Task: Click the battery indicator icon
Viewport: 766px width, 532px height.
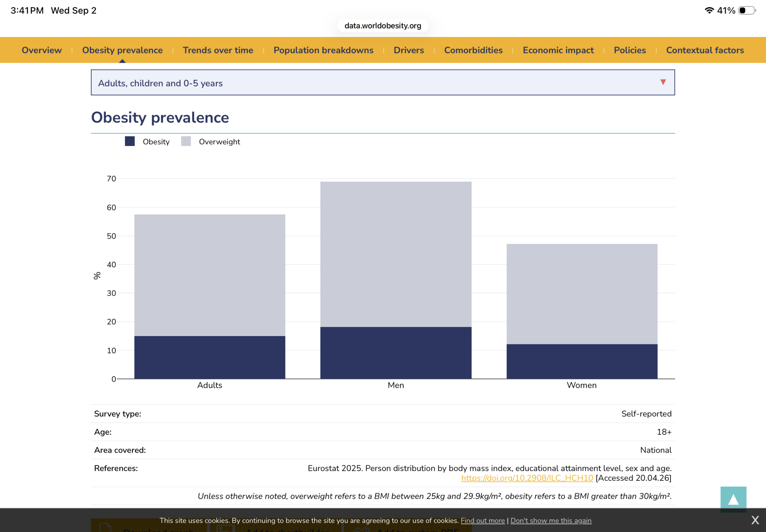Action: pos(747,10)
